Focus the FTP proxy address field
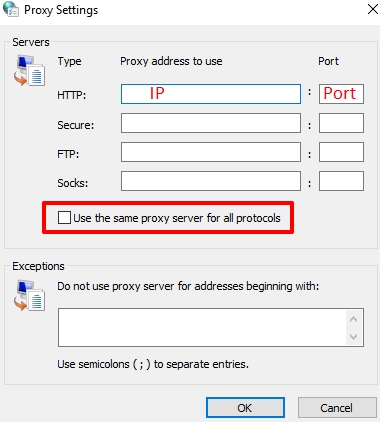Viewport: 380px width, 422px height. point(211,152)
